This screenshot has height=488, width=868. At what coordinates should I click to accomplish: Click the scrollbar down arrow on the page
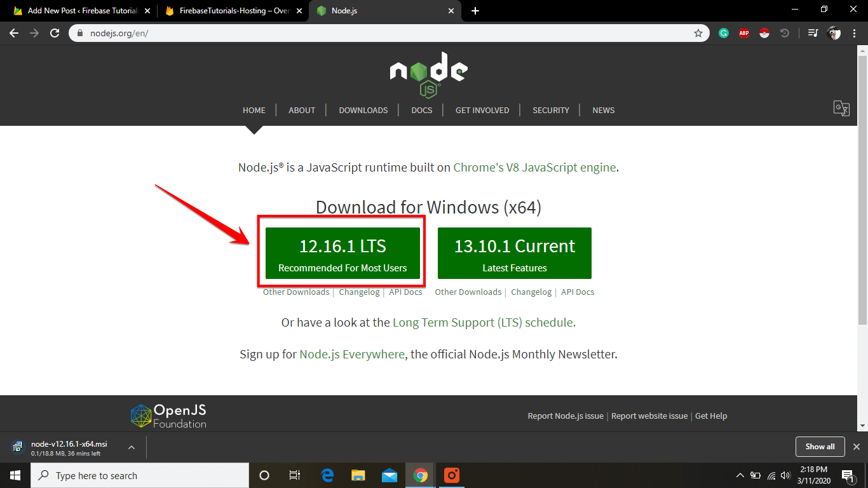click(862, 426)
